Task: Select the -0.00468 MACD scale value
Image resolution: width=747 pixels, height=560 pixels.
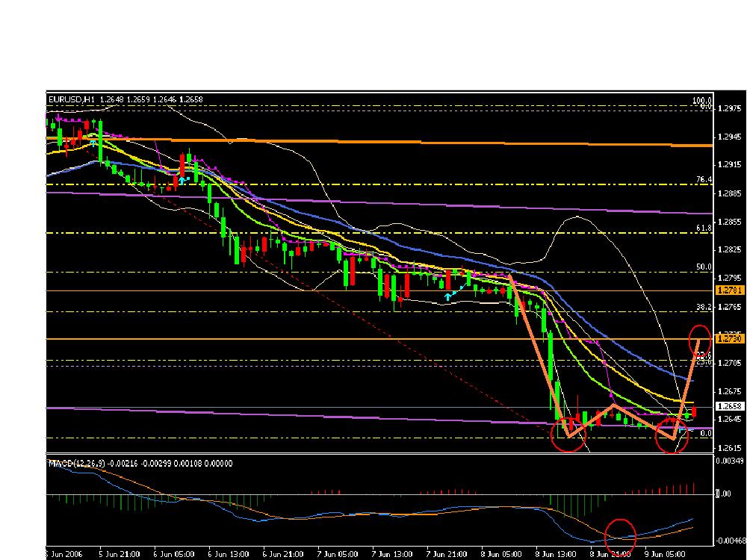Action: 731,541
